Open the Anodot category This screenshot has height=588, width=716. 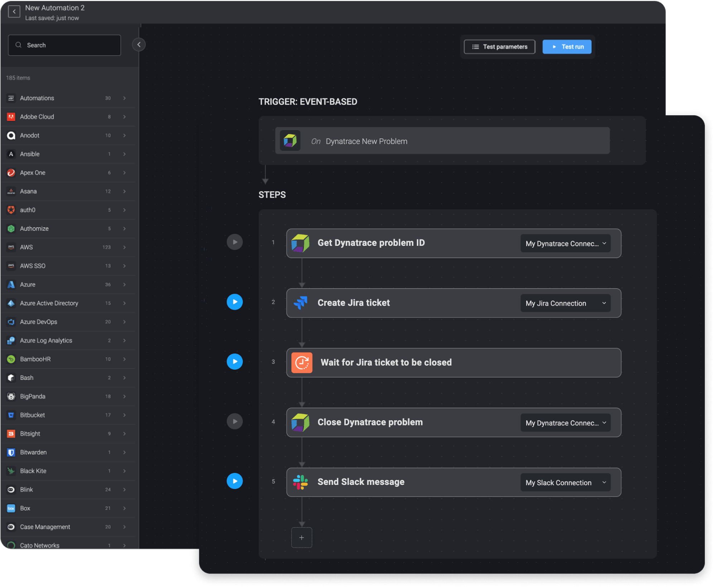(x=68, y=135)
